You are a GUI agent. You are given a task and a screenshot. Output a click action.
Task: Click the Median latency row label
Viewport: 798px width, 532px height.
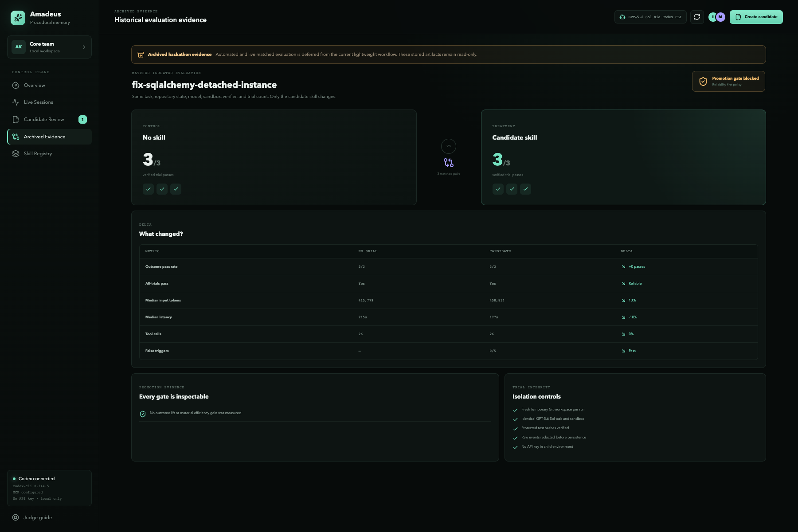point(158,317)
